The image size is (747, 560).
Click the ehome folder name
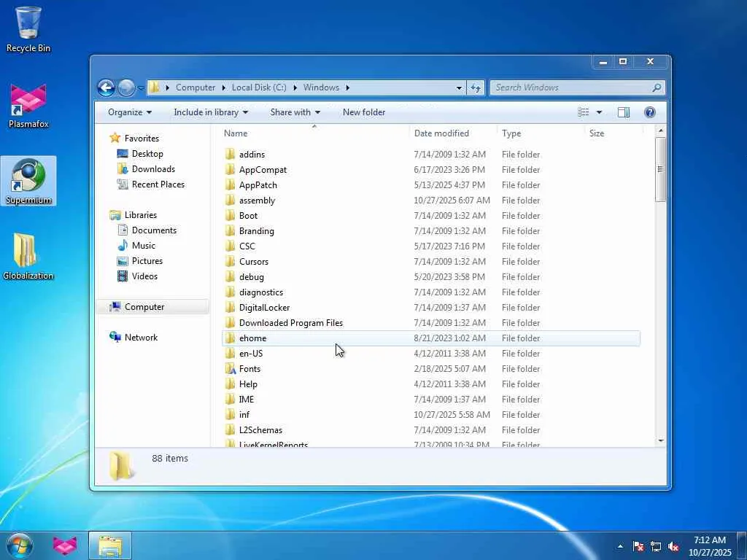point(253,338)
